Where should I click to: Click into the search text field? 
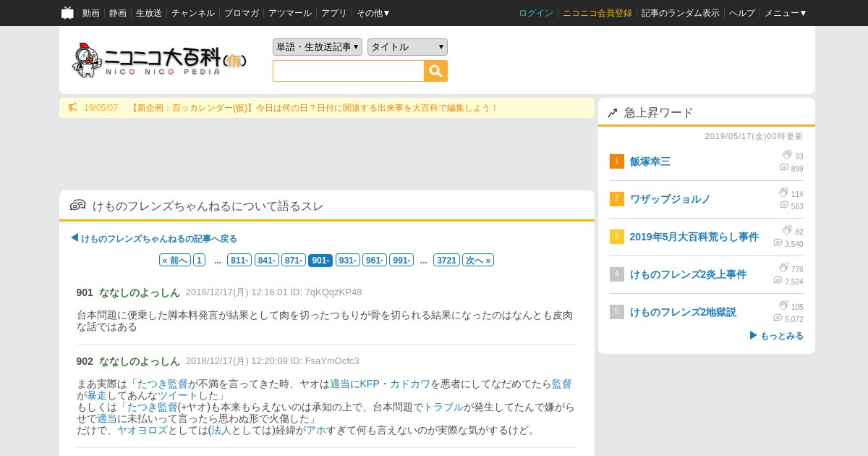[x=349, y=71]
